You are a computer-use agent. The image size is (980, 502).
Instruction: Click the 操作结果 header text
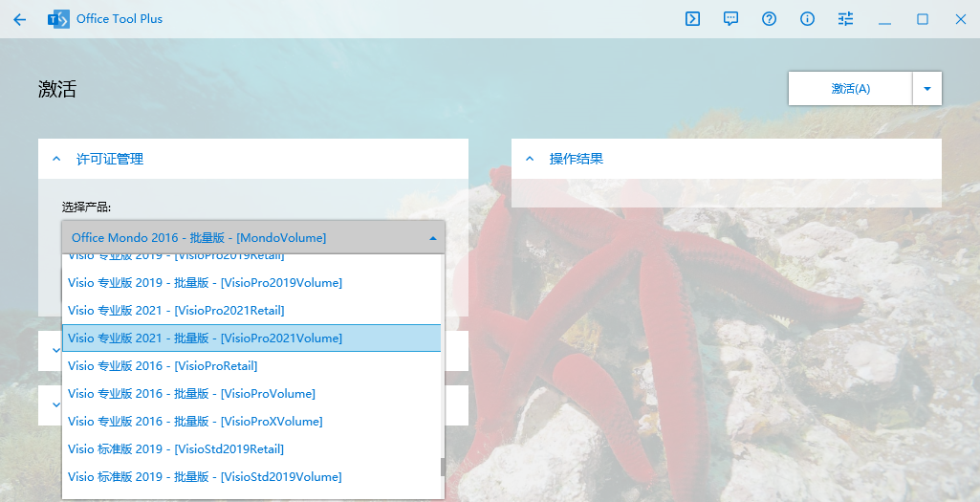577,159
